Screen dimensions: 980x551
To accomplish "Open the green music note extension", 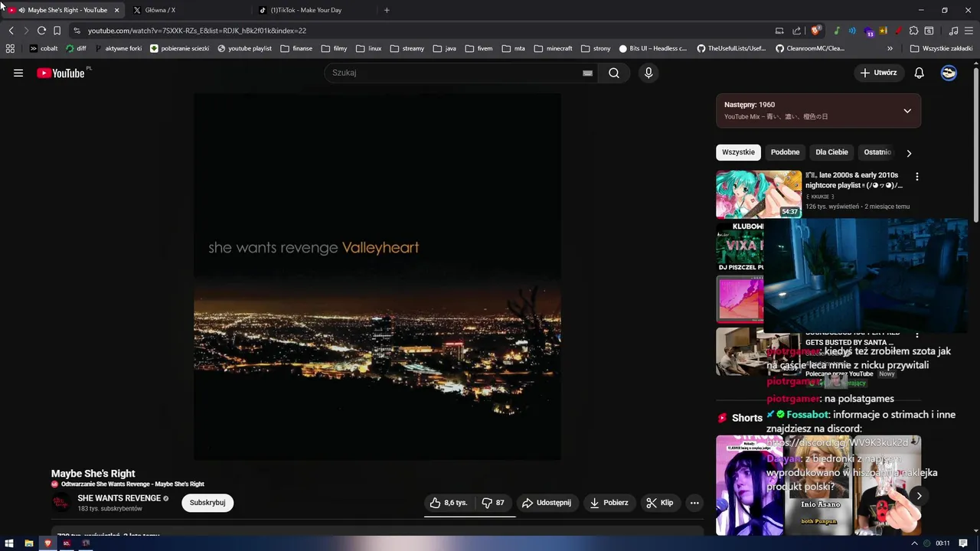I will [837, 31].
